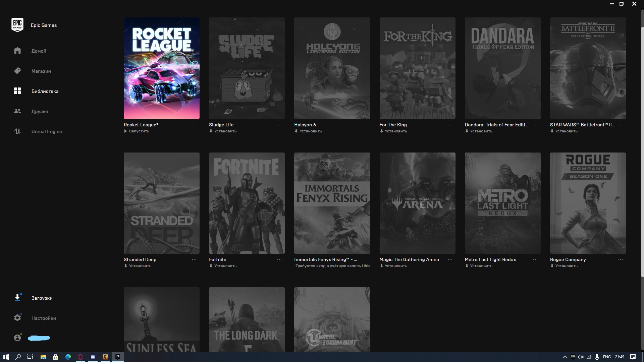
Task: Click the volume speaker tray icon
Action: tap(581, 357)
